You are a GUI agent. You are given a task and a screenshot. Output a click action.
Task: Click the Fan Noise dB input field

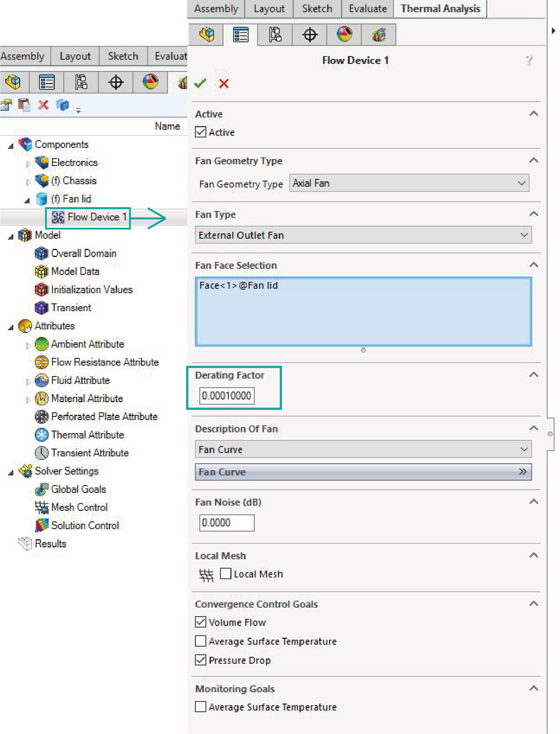[227, 522]
